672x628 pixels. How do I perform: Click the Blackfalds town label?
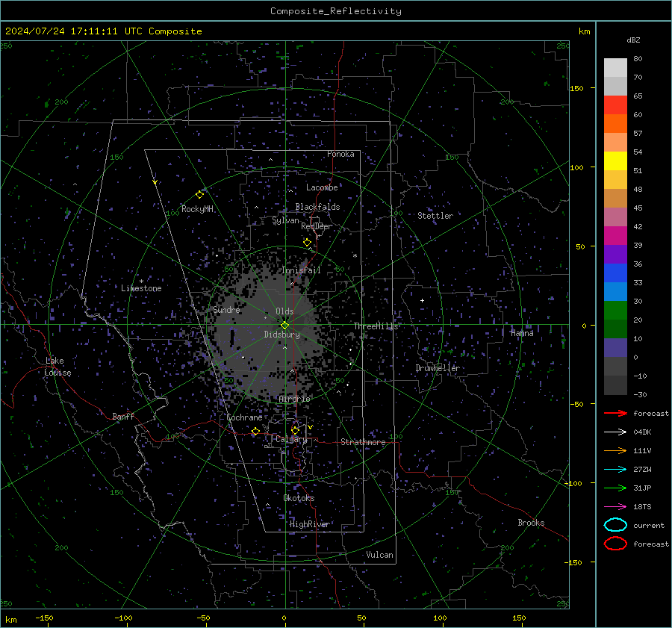[317, 207]
